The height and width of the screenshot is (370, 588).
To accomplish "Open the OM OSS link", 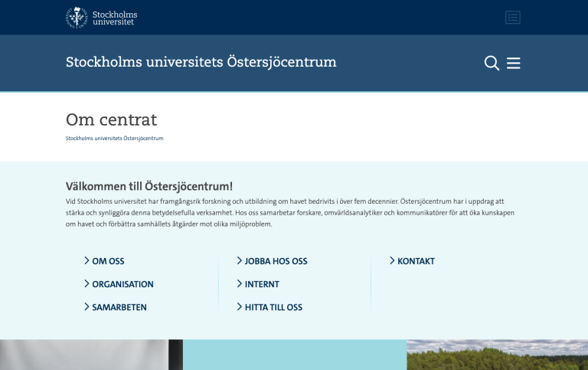I will coord(108,261).
